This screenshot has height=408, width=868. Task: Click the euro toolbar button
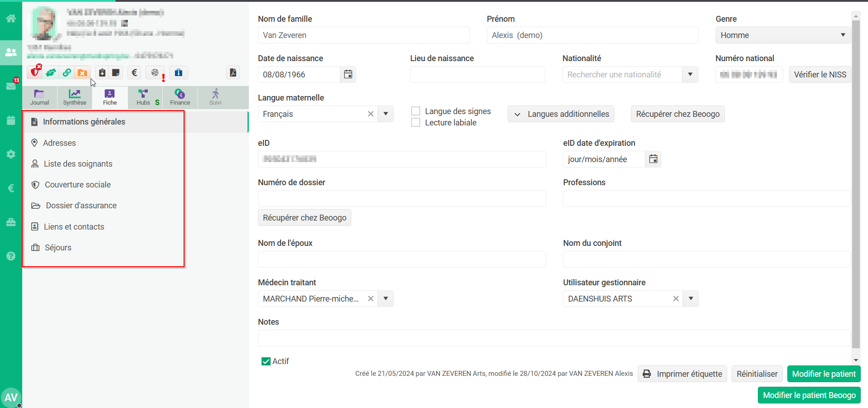click(134, 72)
